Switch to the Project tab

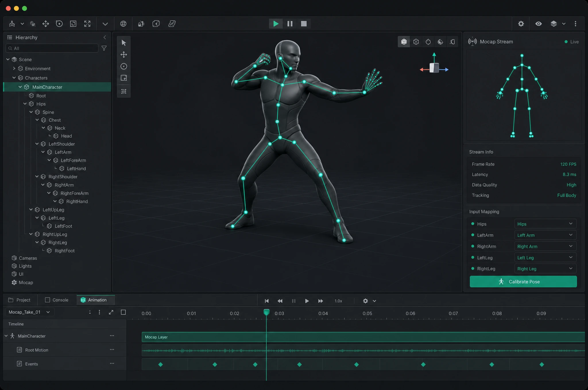click(x=19, y=300)
